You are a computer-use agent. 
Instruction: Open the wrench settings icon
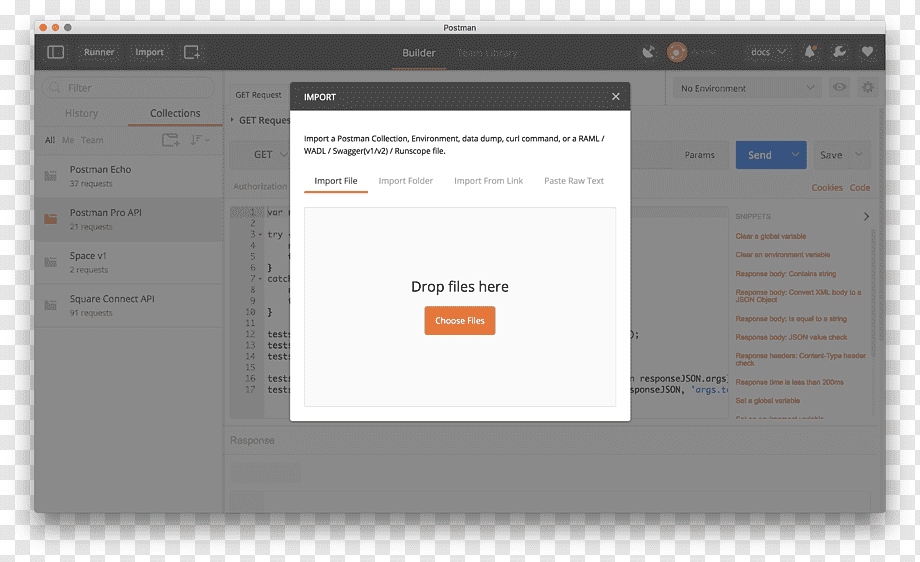[840, 52]
